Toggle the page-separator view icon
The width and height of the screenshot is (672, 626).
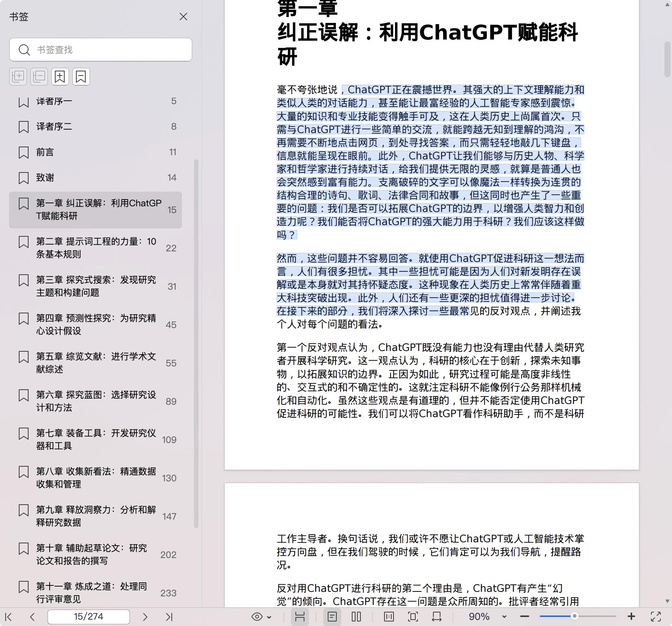point(300,617)
